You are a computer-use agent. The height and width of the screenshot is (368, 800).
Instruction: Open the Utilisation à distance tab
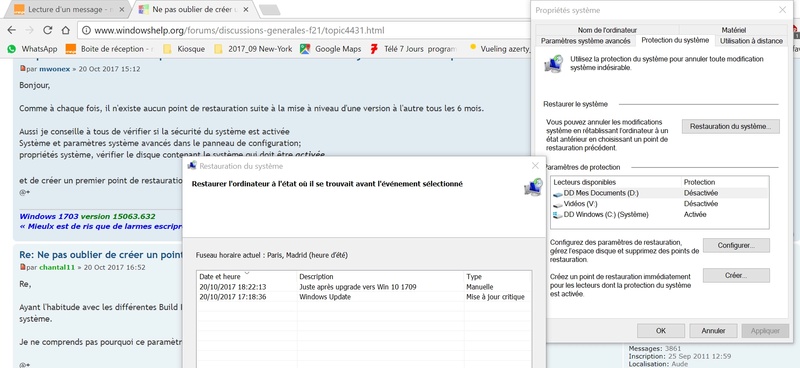click(x=751, y=41)
